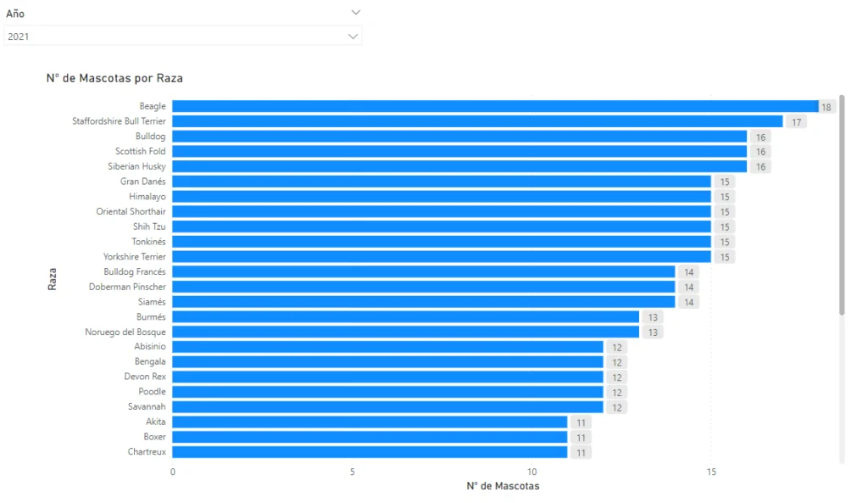This screenshot has width=868, height=503.
Task: Click the Bulldog Francés bar
Action: pyautogui.click(x=423, y=271)
